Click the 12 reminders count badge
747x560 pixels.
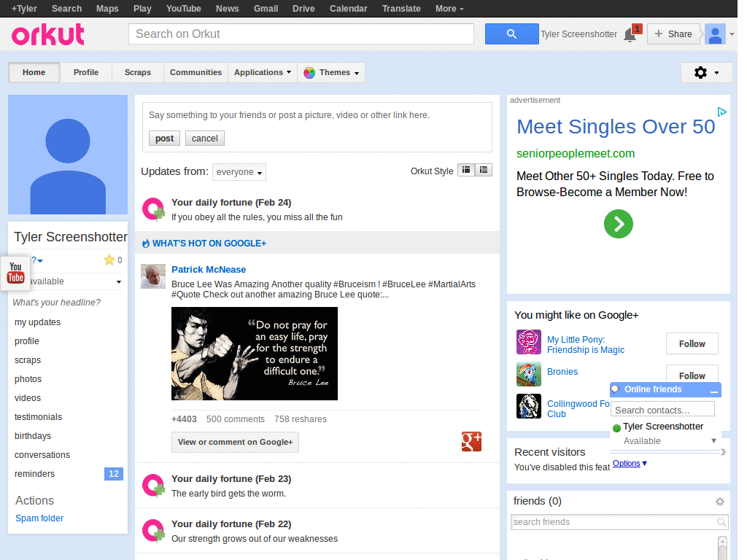[113, 474]
